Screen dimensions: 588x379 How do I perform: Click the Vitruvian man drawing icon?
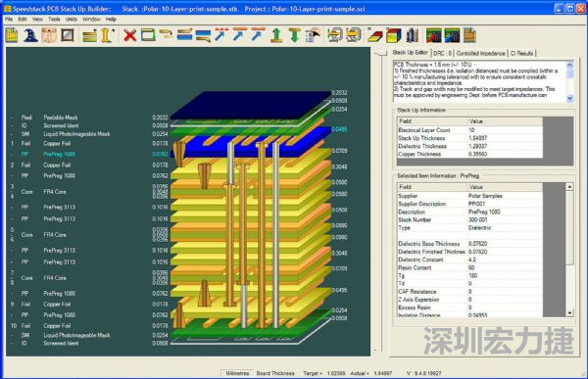49,35
